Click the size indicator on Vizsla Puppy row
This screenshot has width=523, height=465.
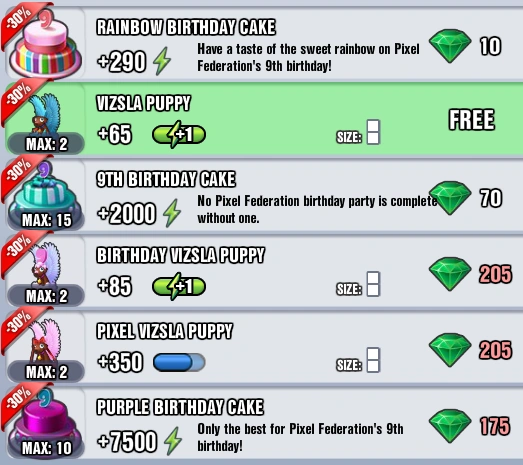[x=358, y=132]
